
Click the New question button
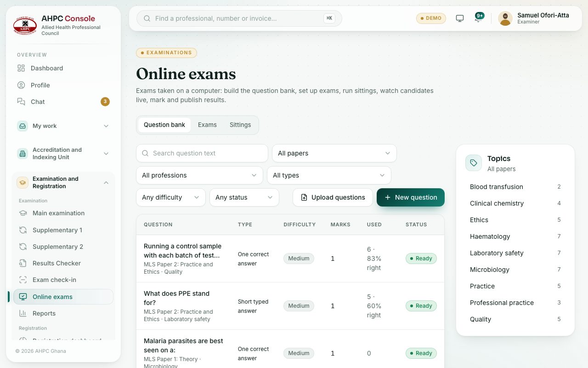[411, 197]
